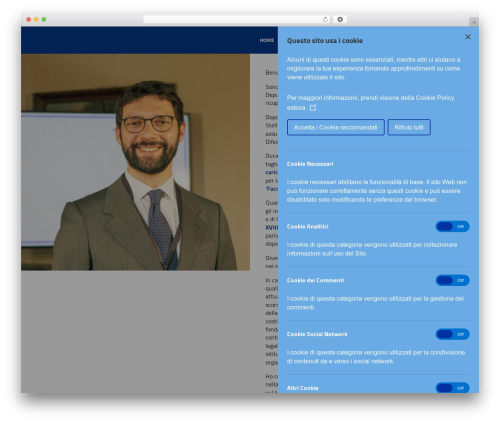This screenshot has height=423, width=500.
Task: Click the 'Cookie dei Commenti' label
Action: [x=315, y=280]
